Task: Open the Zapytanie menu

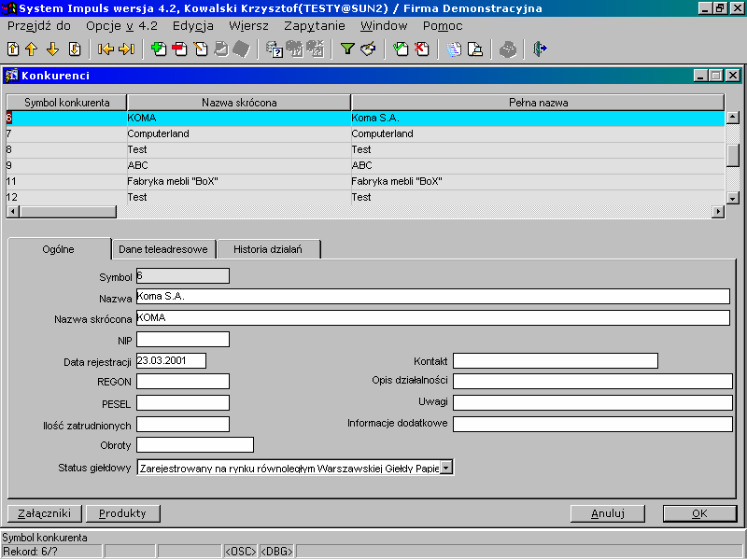Action: click(x=315, y=26)
